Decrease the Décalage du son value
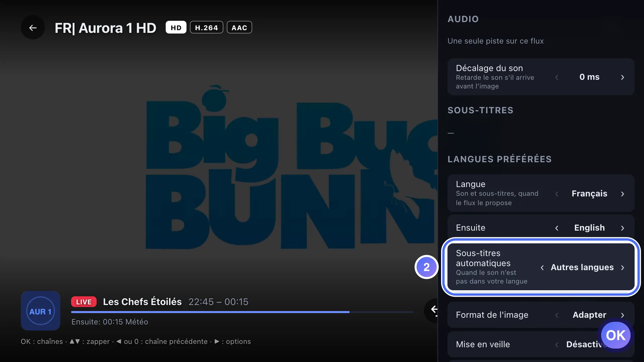The width and height of the screenshot is (644, 362). tap(557, 77)
